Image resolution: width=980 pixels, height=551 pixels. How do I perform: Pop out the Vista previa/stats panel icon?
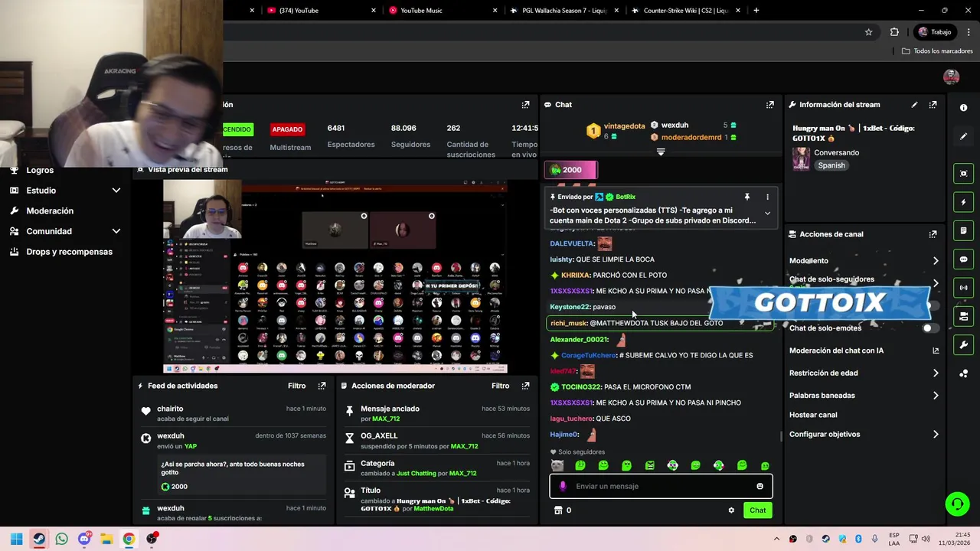click(x=525, y=105)
